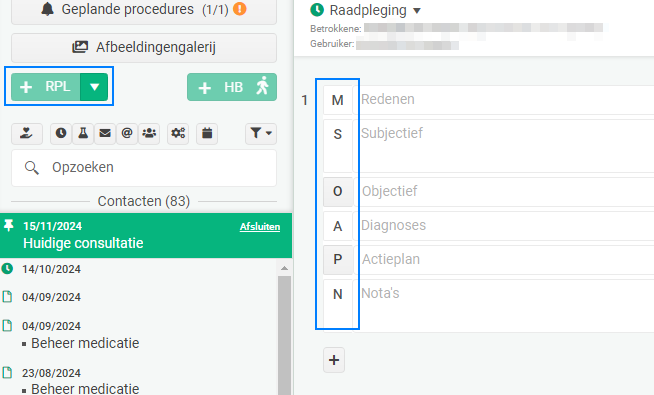
Task: Open the RPL dropdown arrow
Action: tap(94, 87)
